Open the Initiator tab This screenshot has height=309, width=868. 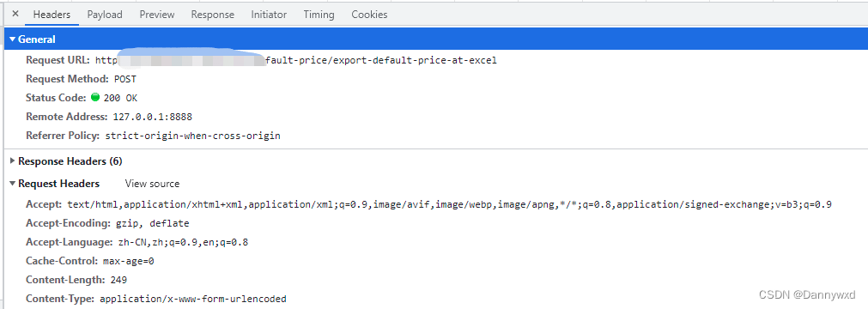pos(269,15)
